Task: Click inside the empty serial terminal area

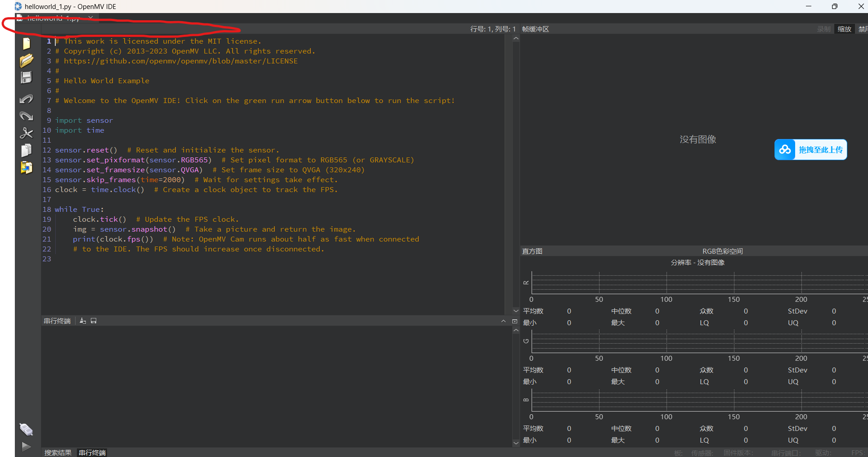Action: 277,386
